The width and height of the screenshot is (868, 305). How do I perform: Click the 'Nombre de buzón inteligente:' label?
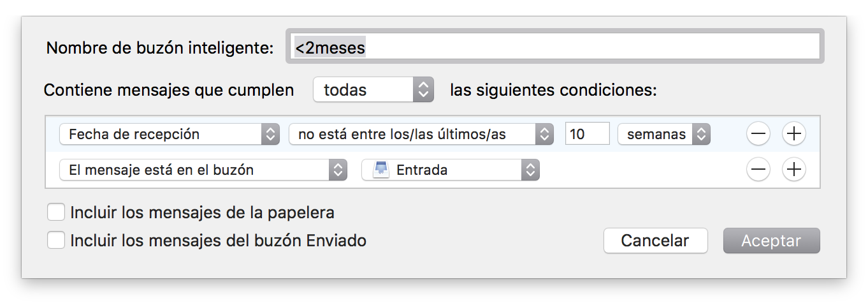coord(160,48)
